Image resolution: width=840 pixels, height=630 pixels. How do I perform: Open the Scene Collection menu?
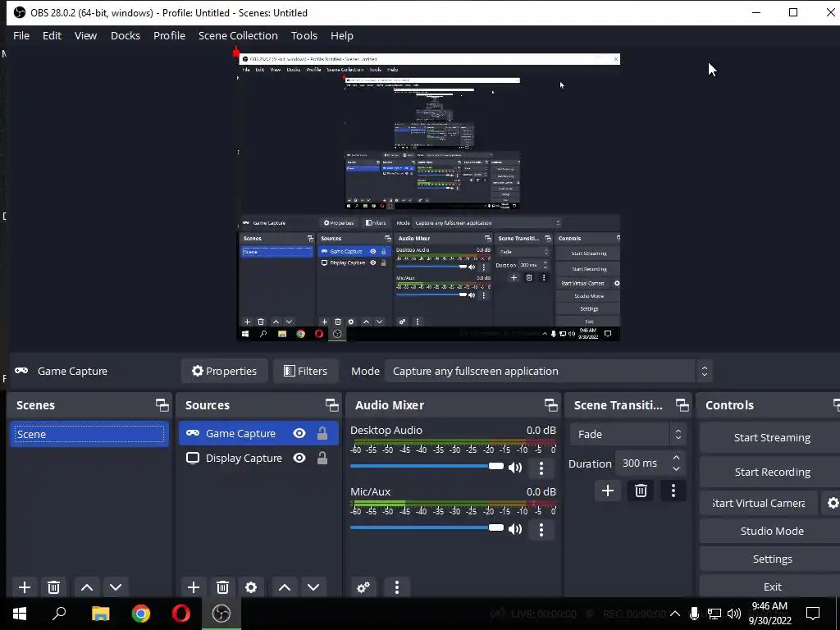tap(238, 35)
